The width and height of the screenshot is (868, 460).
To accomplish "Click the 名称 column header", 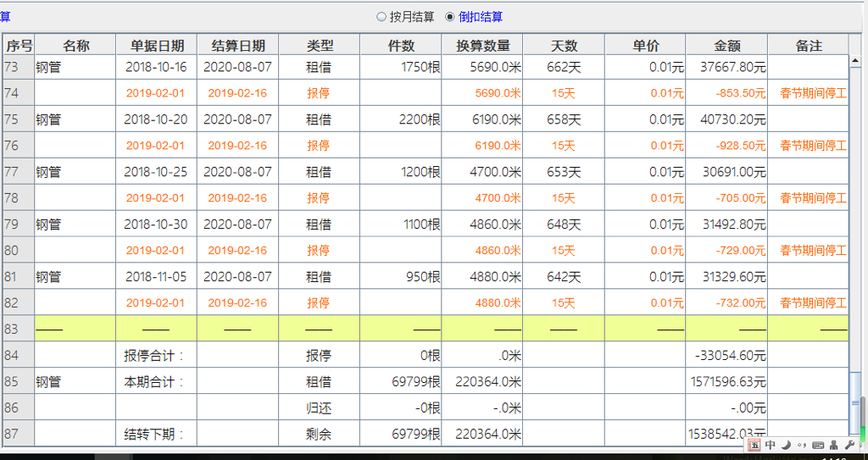I will (x=75, y=46).
